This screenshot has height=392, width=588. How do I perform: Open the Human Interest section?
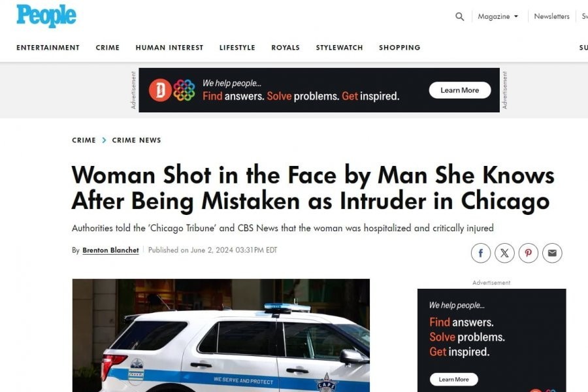coord(169,48)
